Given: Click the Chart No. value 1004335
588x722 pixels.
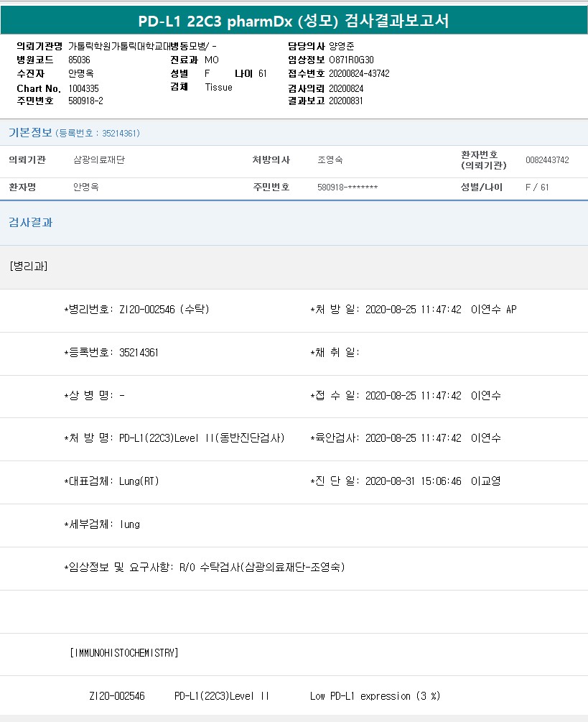Looking at the screenshot, I should (x=84, y=88).
